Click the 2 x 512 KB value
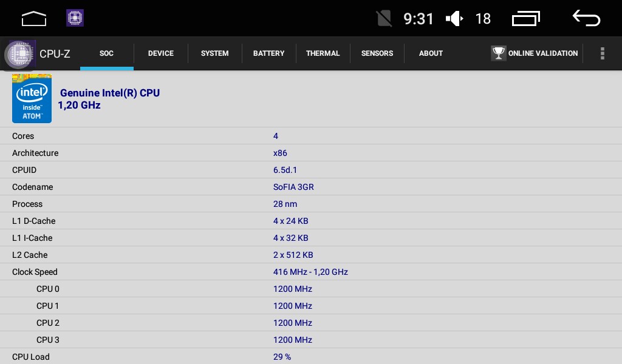 pos(293,255)
